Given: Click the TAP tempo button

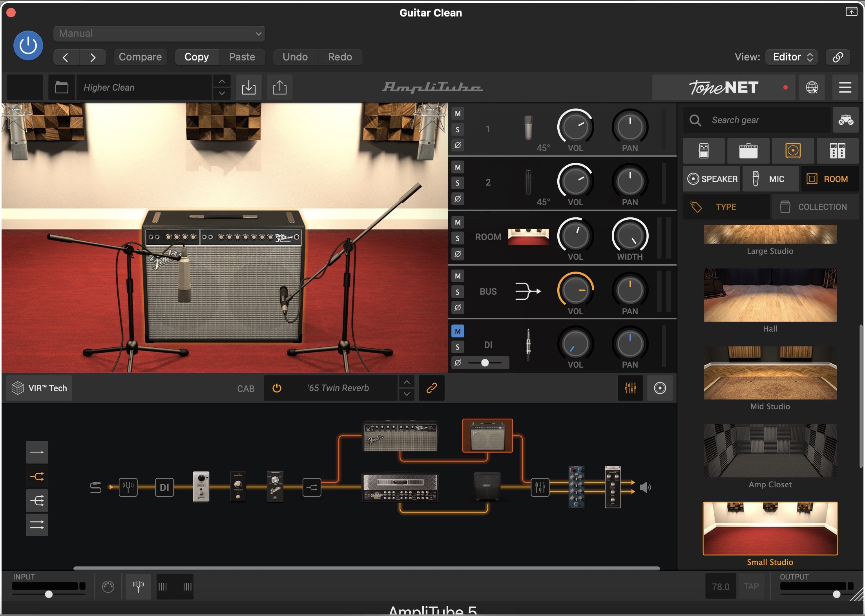Looking at the screenshot, I should pos(751,586).
